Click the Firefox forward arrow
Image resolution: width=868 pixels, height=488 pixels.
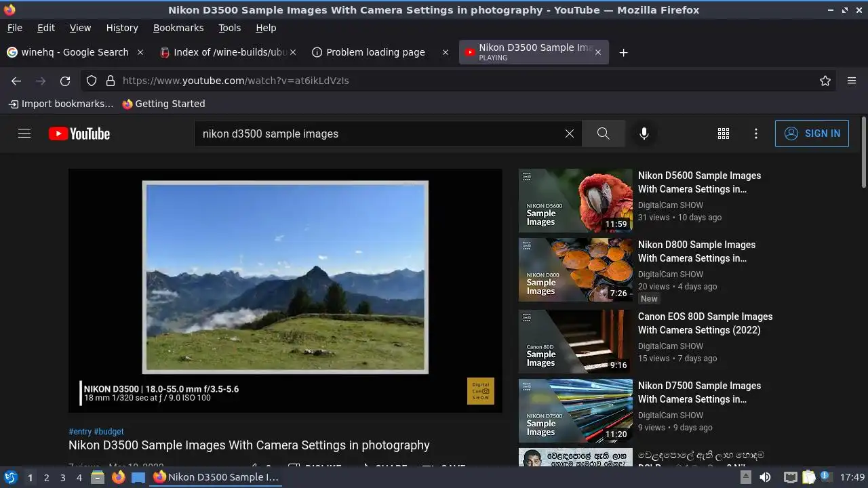coord(41,81)
